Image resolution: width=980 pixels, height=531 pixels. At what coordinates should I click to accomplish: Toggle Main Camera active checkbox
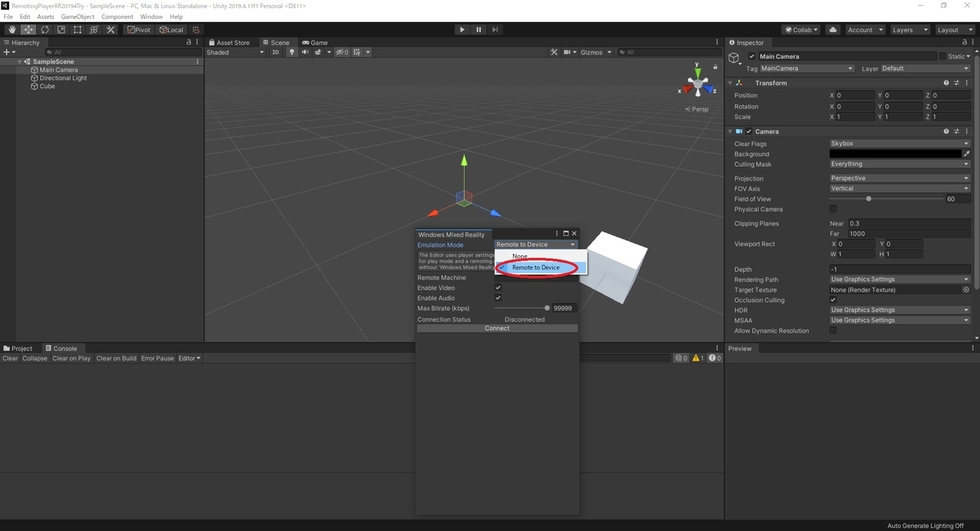click(x=752, y=56)
